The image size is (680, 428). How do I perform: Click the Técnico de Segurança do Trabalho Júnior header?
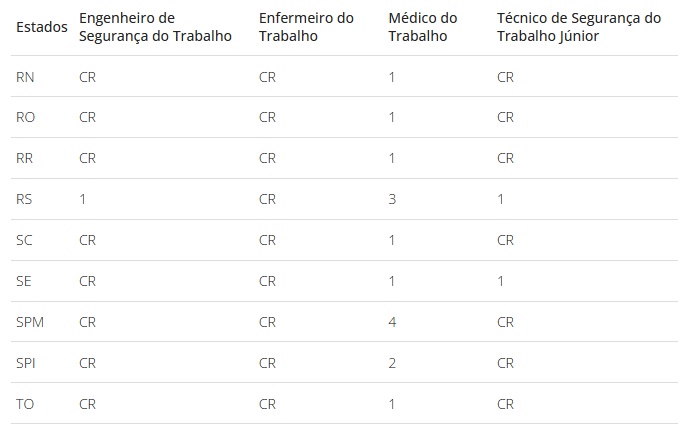(579, 27)
